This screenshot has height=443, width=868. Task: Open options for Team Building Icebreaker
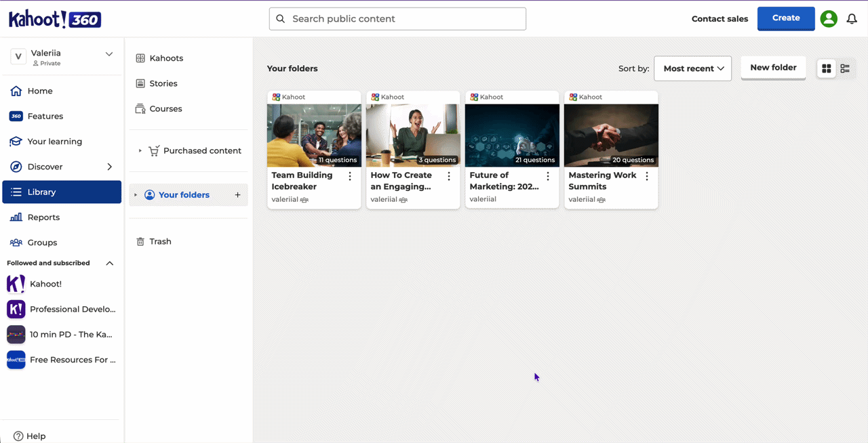350,176
